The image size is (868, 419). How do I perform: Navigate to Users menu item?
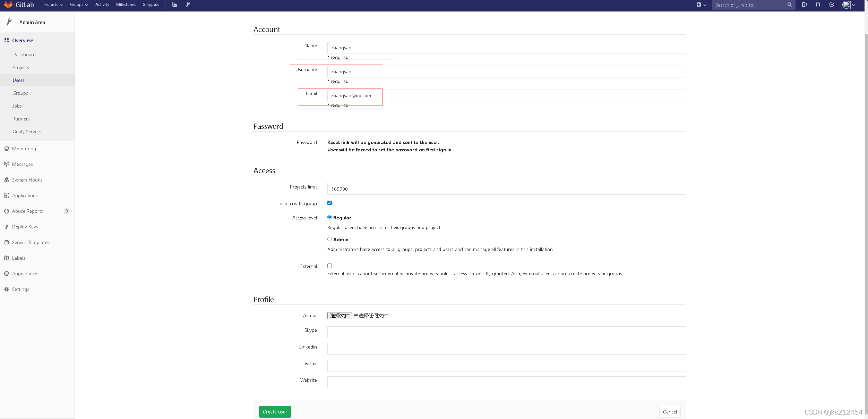[x=18, y=80]
